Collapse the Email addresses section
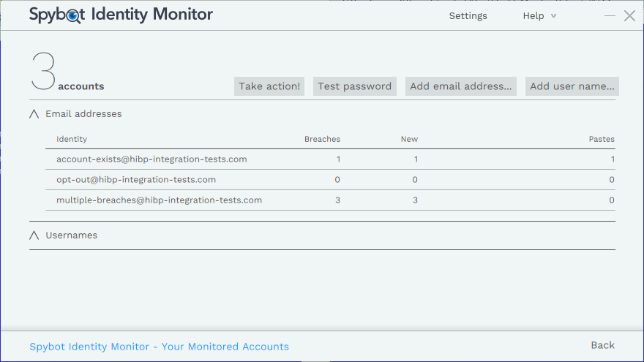 (x=34, y=114)
